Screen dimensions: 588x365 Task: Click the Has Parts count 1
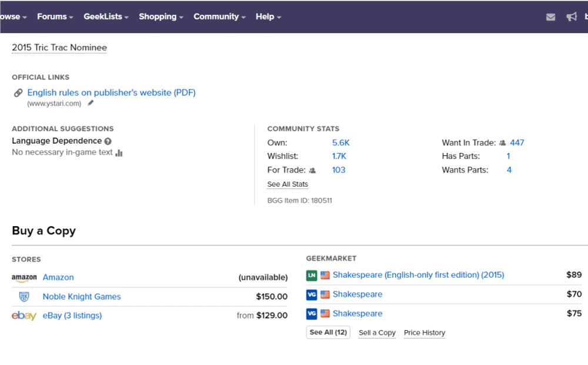509,156
